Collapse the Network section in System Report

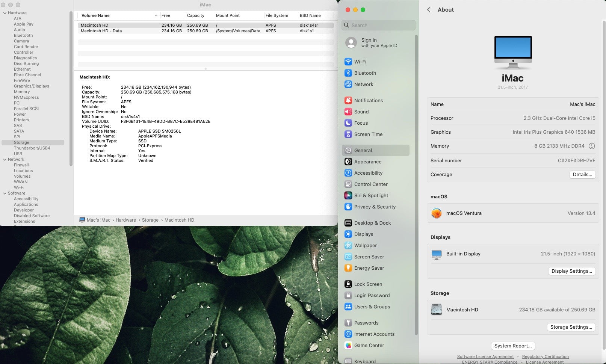coord(5,159)
